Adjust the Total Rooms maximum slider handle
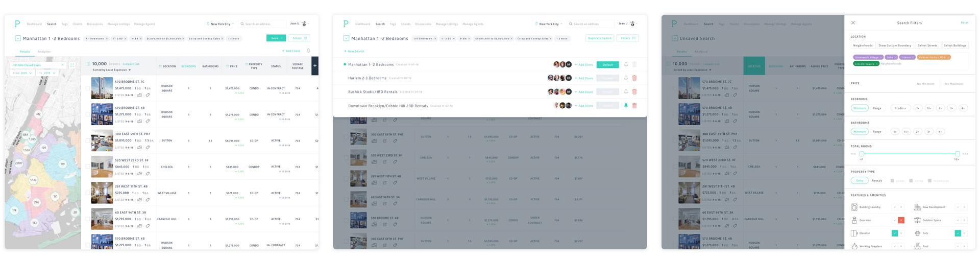This screenshot has width=980, height=260. click(x=957, y=154)
